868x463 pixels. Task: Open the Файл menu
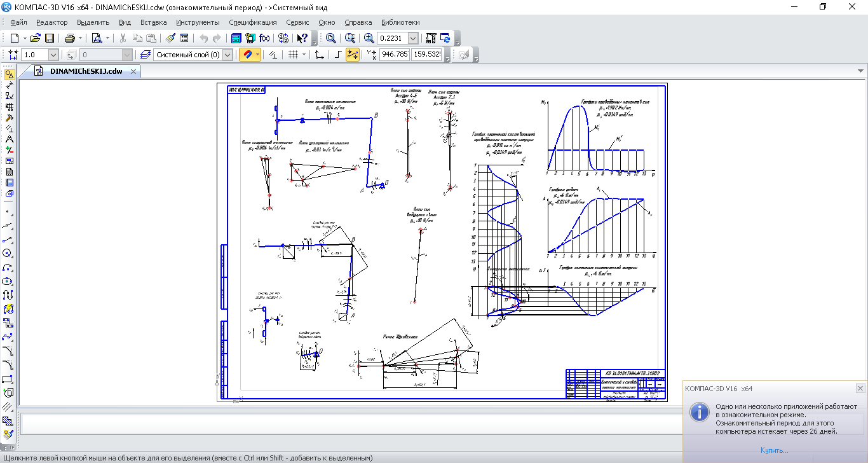coord(18,22)
